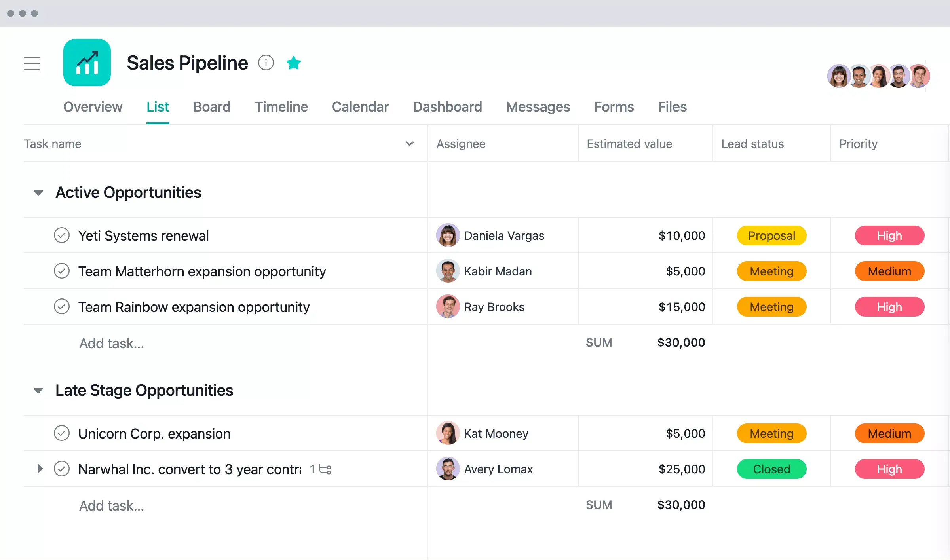950x560 pixels.
Task: Click the dropdown arrow on Task name column
Action: point(409,144)
